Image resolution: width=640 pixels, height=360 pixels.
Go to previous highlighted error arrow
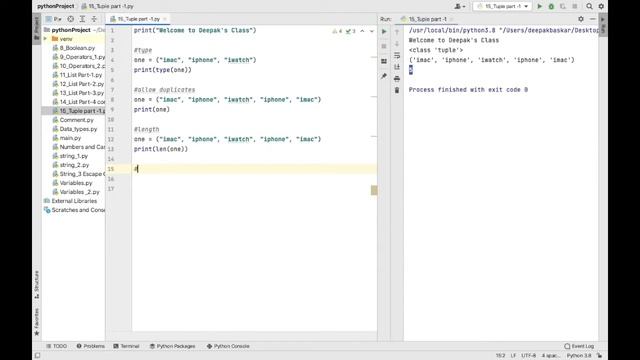click(362, 31)
